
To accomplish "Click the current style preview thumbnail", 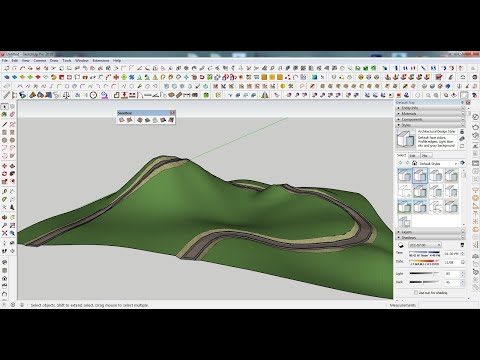I will [x=406, y=139].
